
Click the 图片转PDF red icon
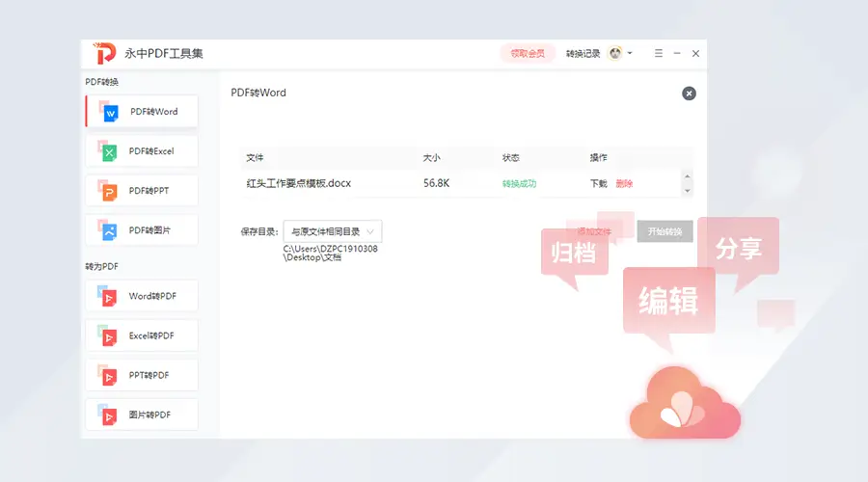point(108,415)
